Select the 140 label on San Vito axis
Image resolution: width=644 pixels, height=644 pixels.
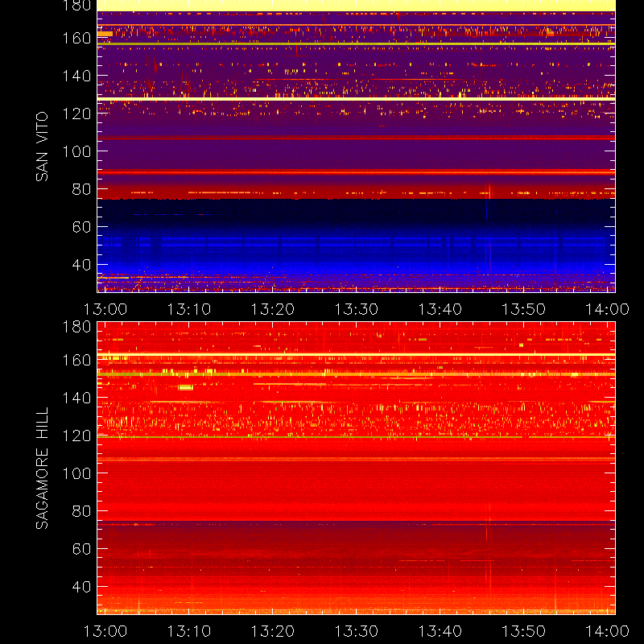click(76, 76)
